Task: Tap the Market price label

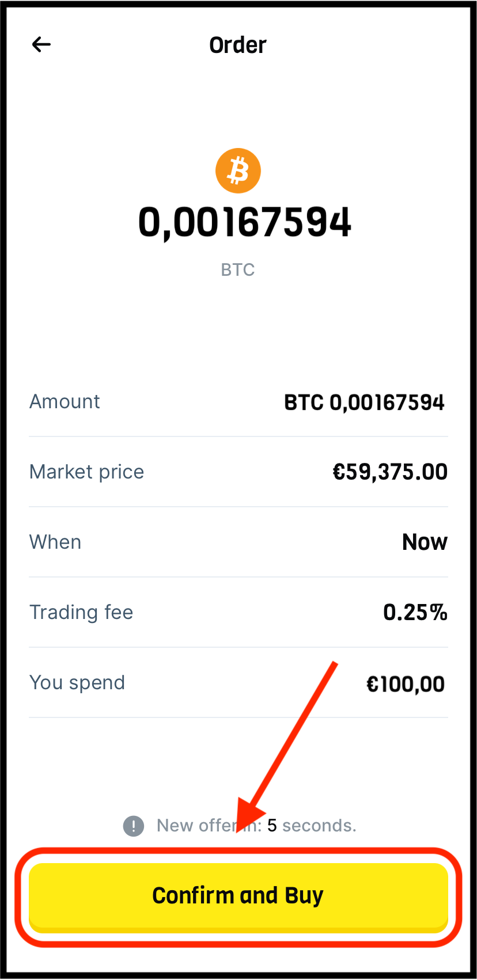Action: 86,472
